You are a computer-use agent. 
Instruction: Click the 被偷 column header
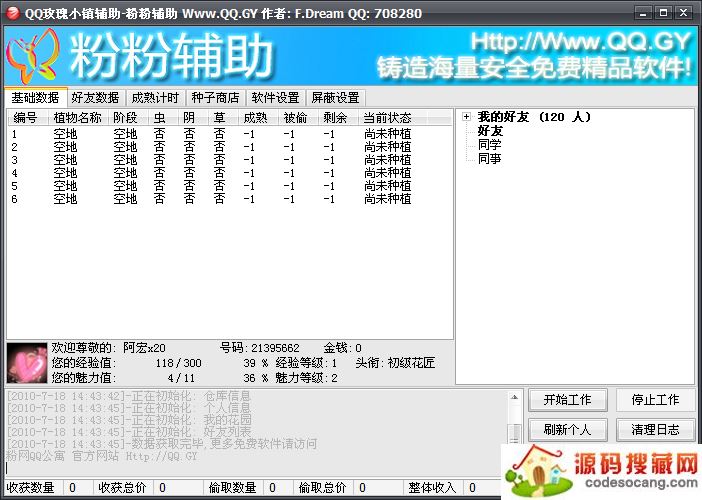coord(298,118)
